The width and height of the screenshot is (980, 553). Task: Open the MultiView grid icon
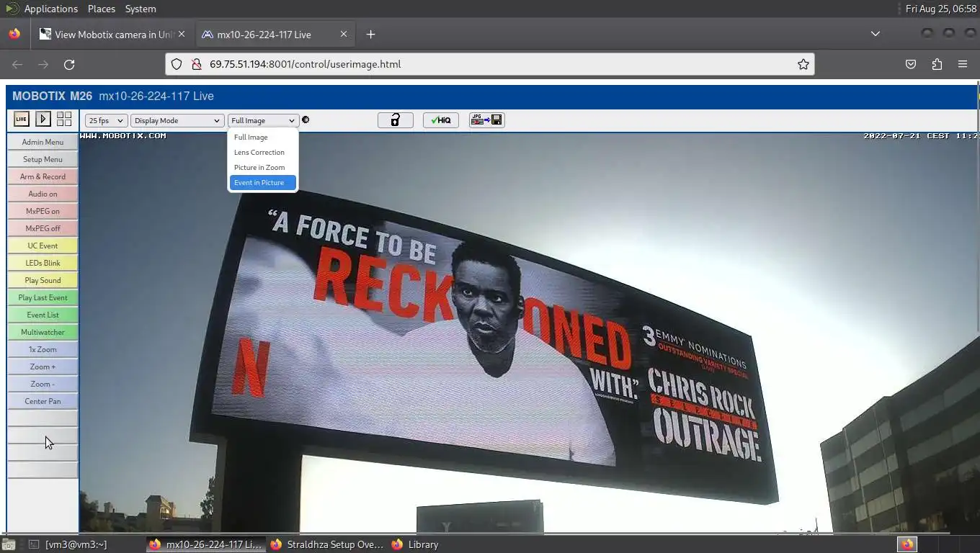(64, 119)
